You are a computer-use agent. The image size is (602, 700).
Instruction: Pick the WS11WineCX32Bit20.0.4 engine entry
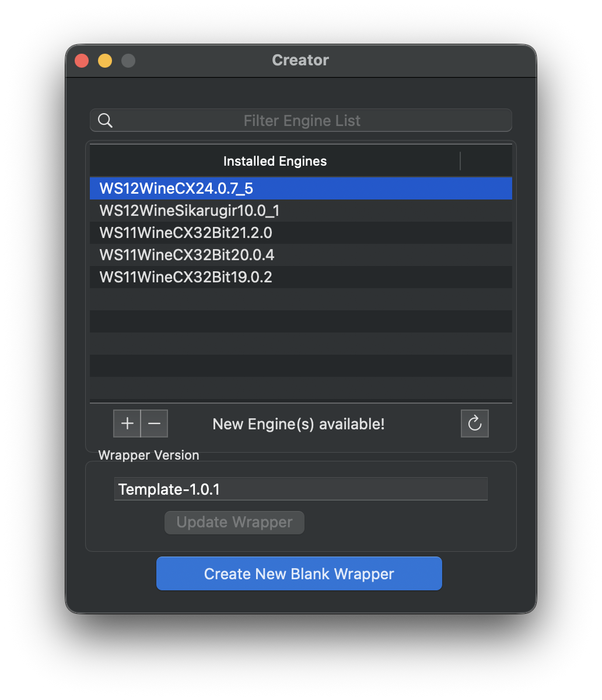tap(187, 255)
